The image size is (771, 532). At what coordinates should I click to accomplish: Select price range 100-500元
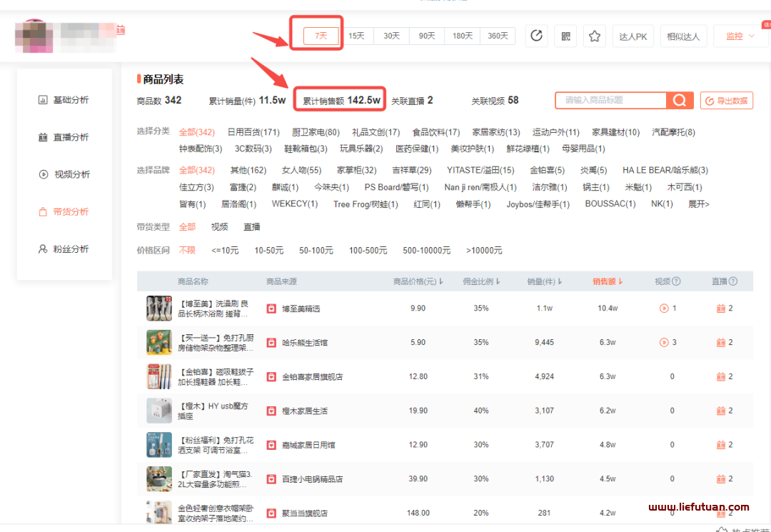click(368, 250)
